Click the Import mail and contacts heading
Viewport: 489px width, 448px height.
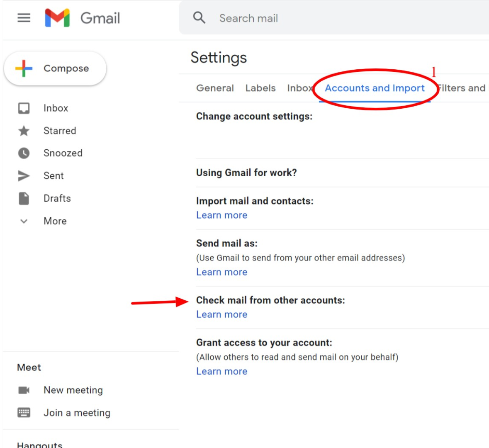(x=255, y=201)
